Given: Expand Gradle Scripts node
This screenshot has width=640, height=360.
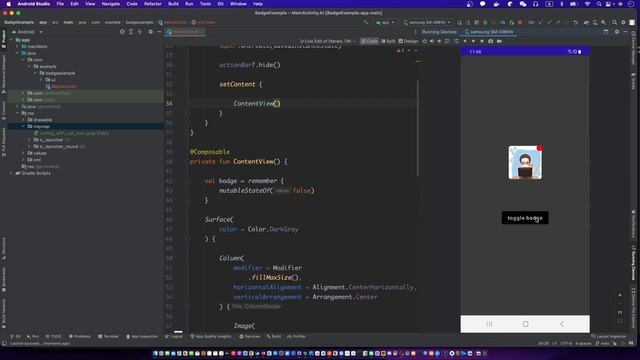Looking at the screenshot, I should (x=11, y=173).
